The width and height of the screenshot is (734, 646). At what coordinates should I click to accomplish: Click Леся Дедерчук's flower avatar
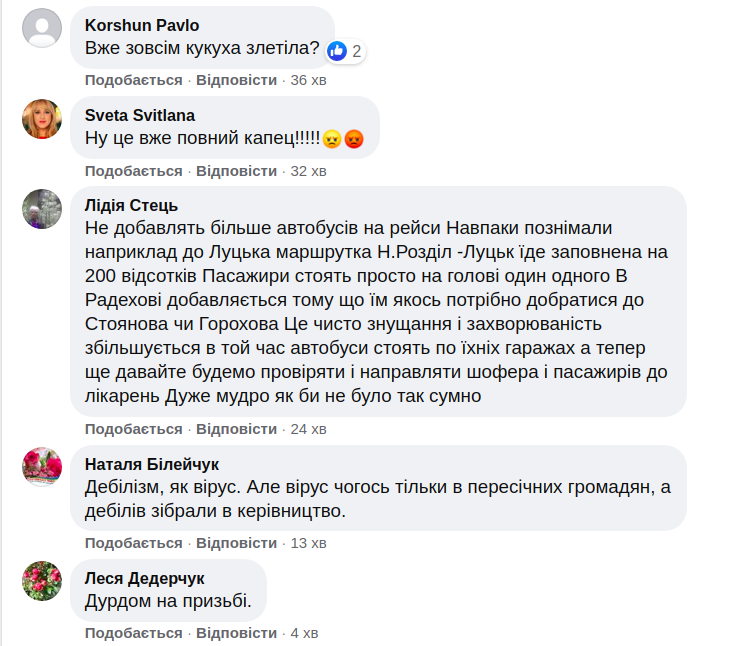[42, 581]
